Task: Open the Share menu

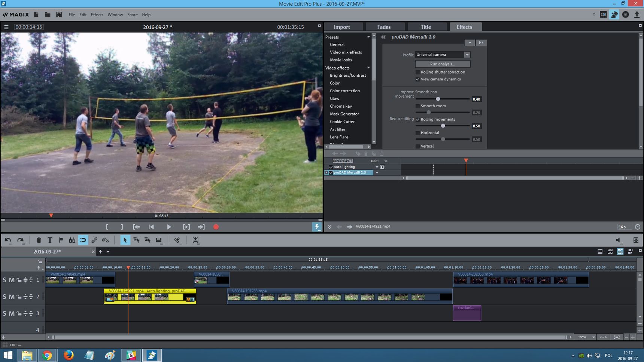Action: (132, 15)
